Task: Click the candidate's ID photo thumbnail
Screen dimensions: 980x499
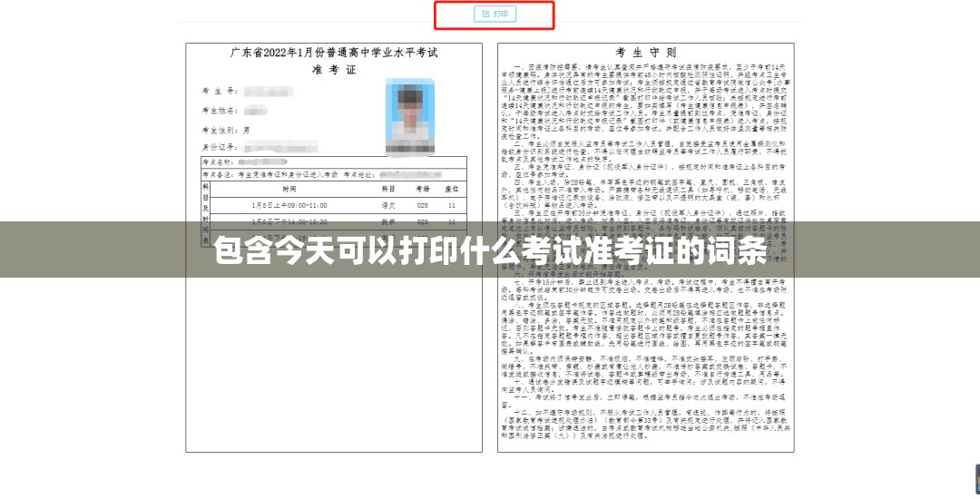Action: 410,117
